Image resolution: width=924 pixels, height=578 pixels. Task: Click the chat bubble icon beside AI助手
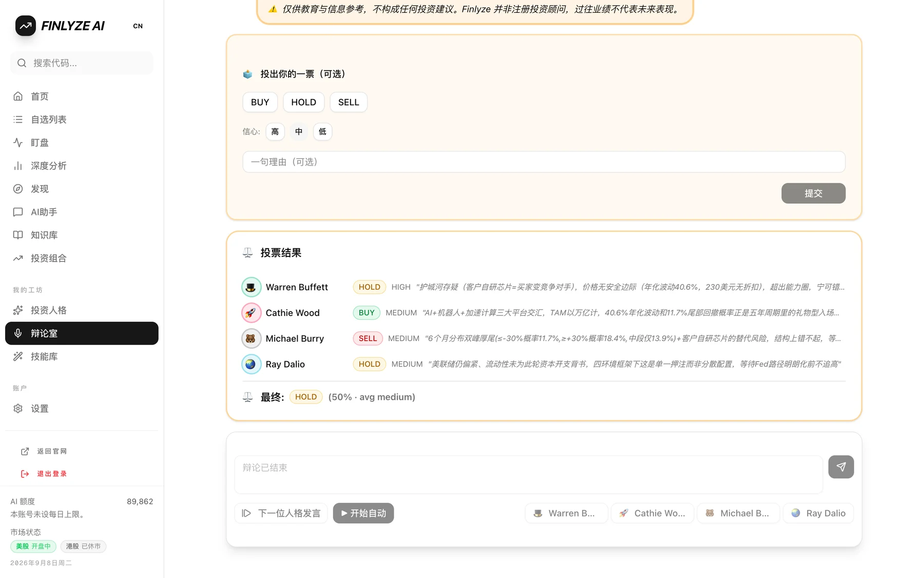pos(18,212)
